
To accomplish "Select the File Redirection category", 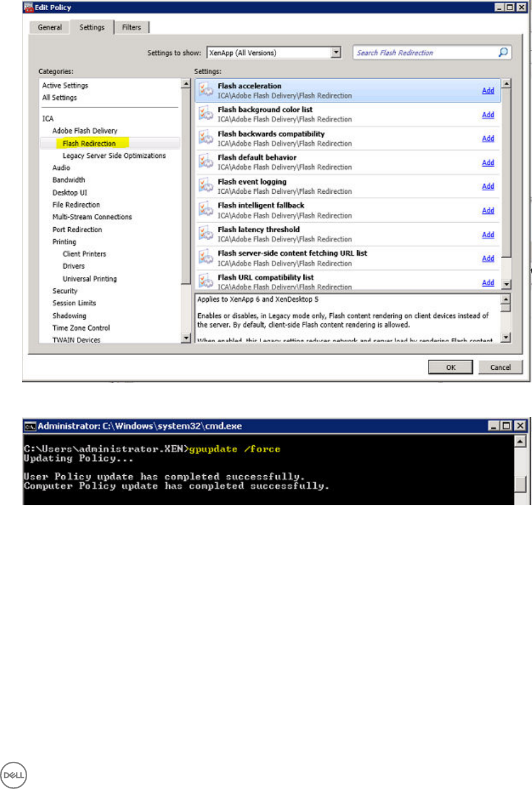I will 76,205.
